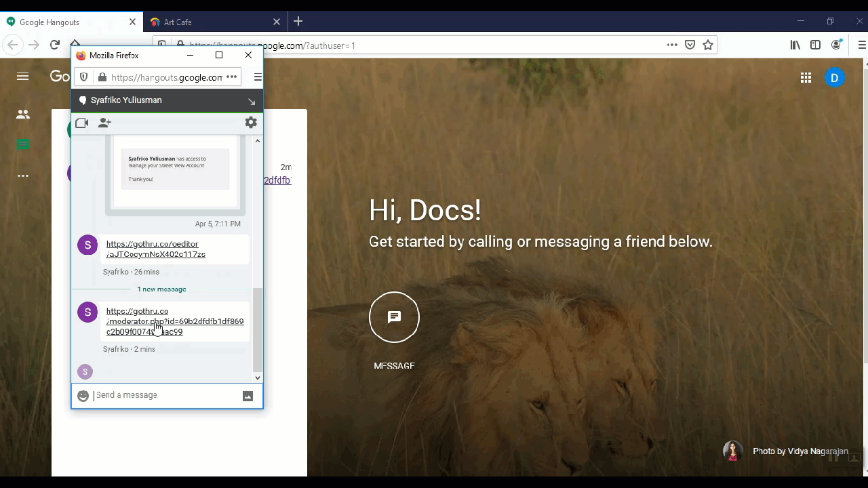The width and height of the screenshot is (868, 488).
Task: Open the Firefox account toolbar icon
Action: tap(837, 45)
